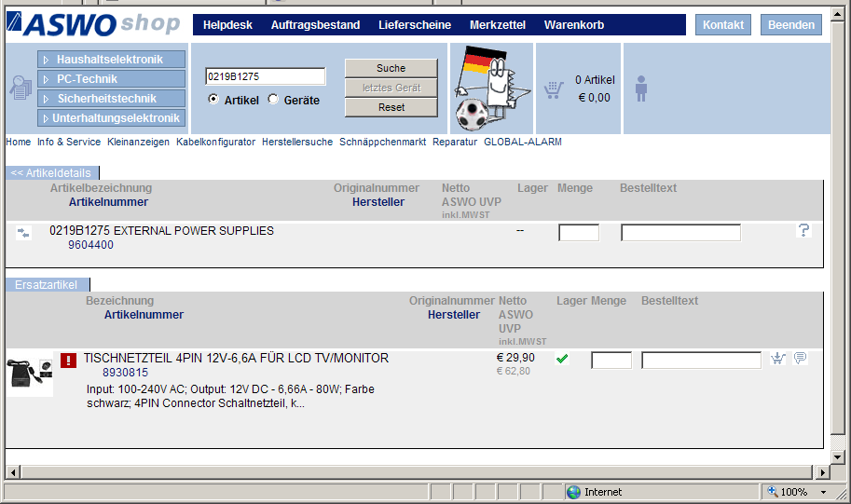Select the Artikel radio button
The width and height of the screenshot is (851, 504).
pyautogui.click(x=213, y=99)
